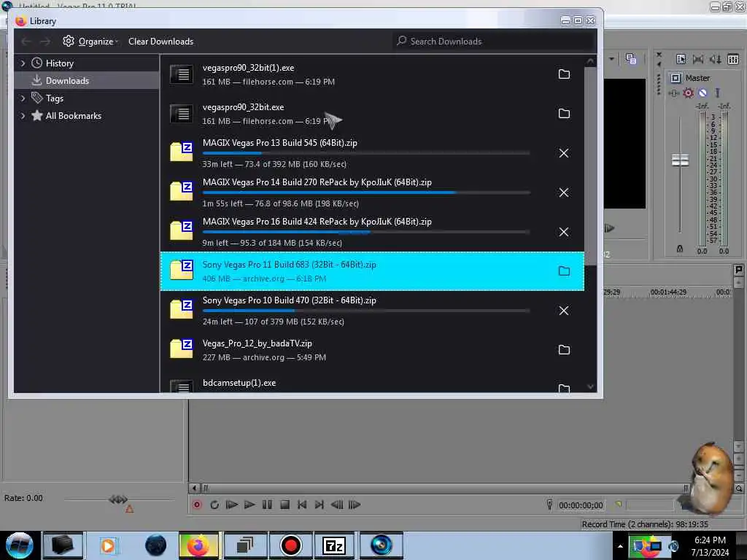Viewport: 747px width, 560px height.
Task: Toggle Master fader lock icon
Action: tap(680, 249)
